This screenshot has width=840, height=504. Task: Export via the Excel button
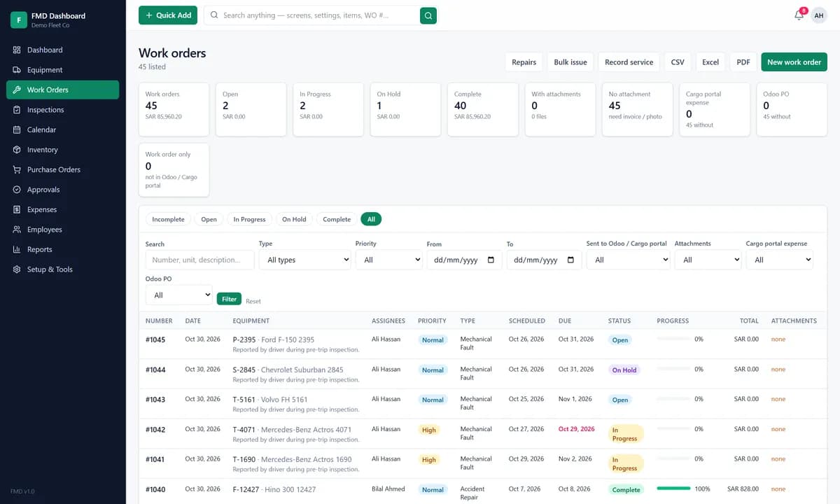(x=710, y=62)
